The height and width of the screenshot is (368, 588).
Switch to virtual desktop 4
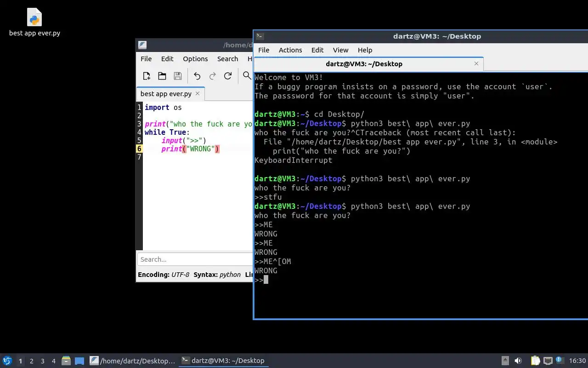[53, 361]
